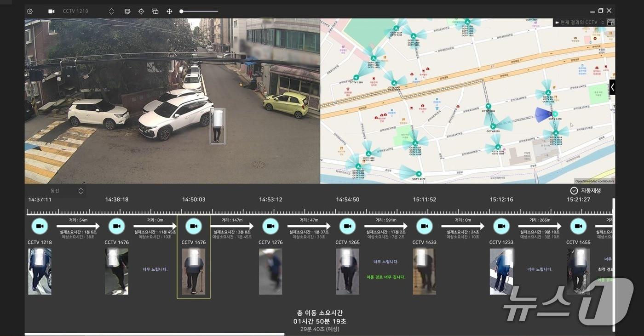Select the crosshair target tool

pos(141,11)
